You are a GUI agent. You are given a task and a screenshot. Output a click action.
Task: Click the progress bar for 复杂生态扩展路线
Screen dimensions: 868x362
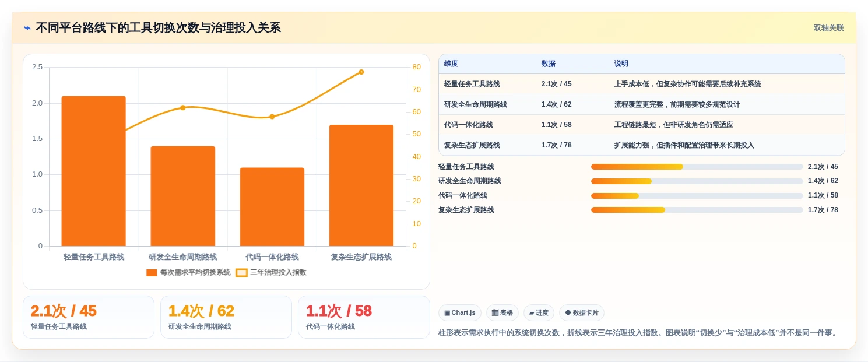point(697,210)
